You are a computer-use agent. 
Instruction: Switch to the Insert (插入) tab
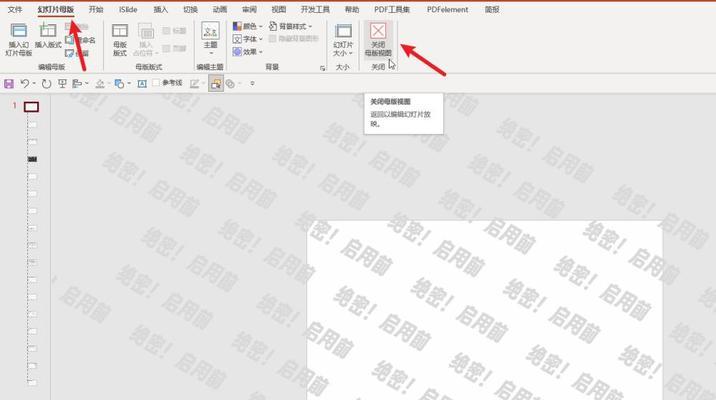(160, 10)
